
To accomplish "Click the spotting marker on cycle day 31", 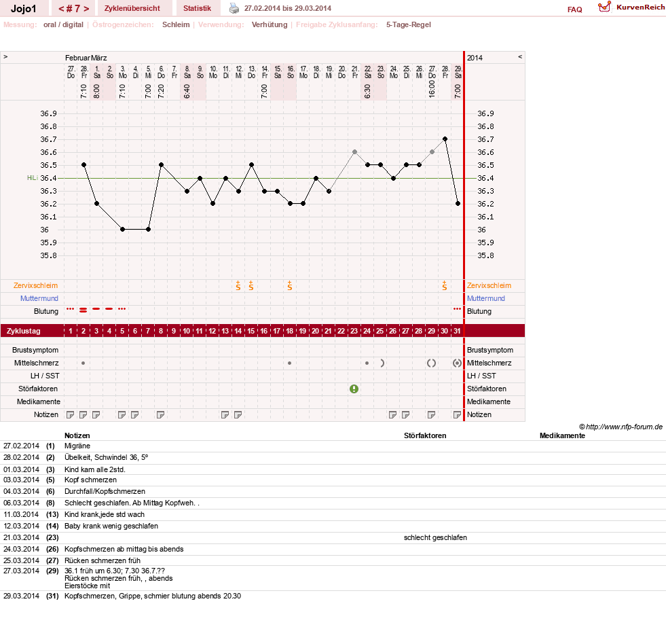I will (x=457, y=309).
